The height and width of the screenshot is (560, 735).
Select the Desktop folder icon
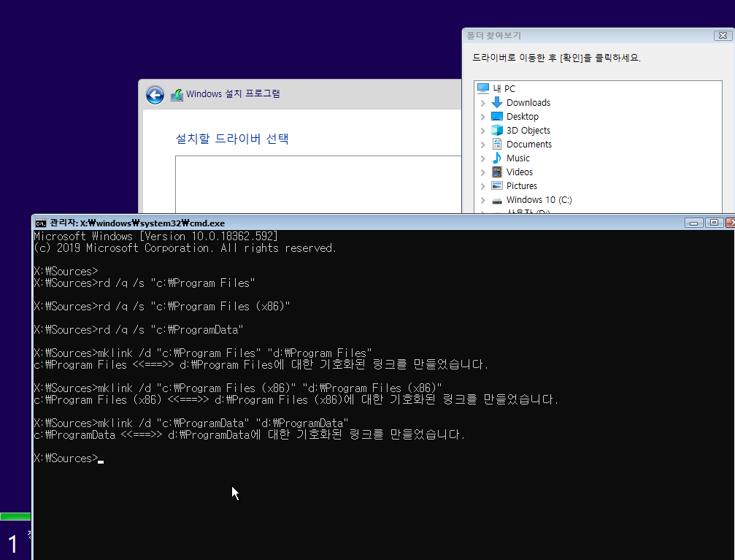click(x=497, y=116)
